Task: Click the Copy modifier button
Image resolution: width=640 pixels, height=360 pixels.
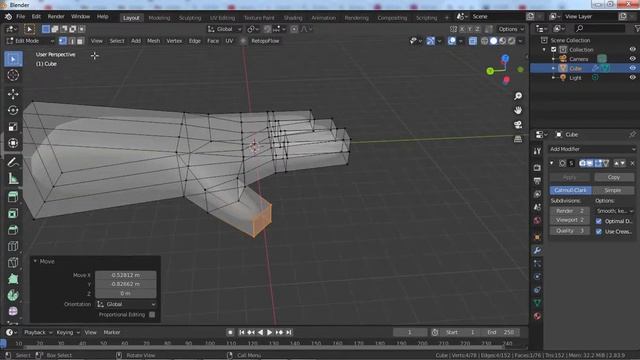Action: (x=614, y=178)
